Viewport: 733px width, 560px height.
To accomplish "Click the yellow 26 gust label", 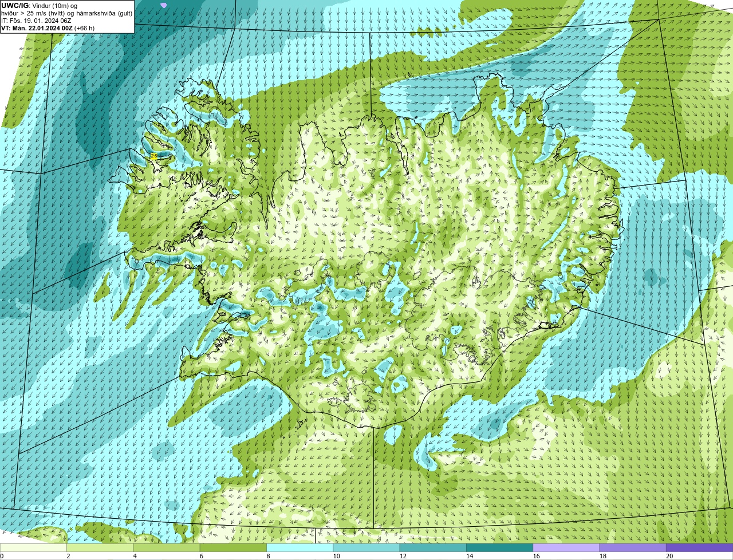I will [x=153, y=156].
